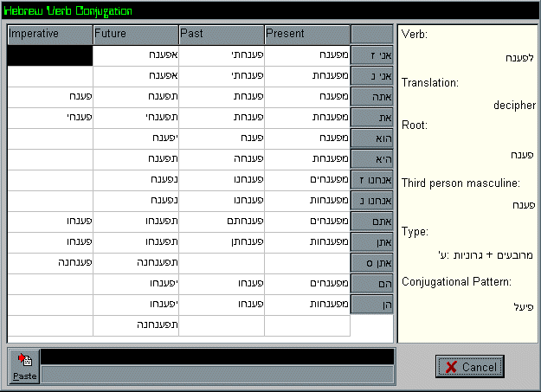
Task: Click the אני ז row header
Action: (x=372, y=55)
